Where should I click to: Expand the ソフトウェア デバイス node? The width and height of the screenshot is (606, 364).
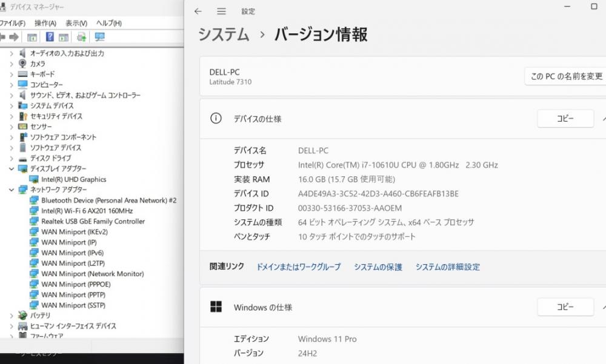coord(11,148)
